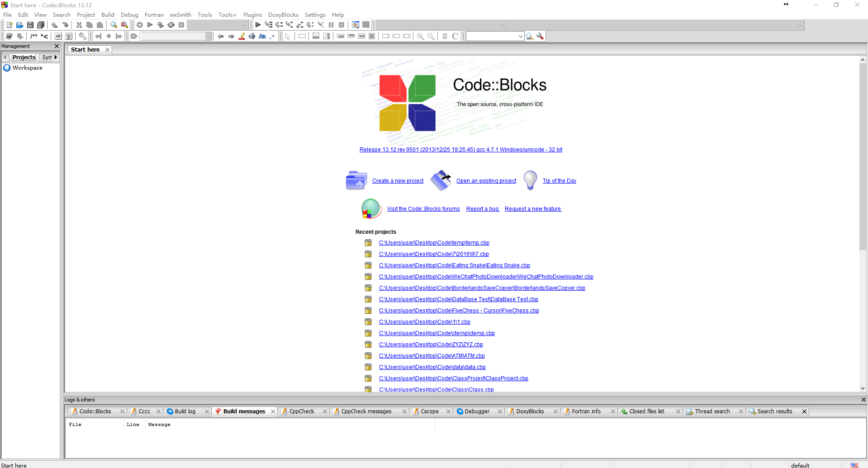868x468 pixels.
Task: Open the thread search expression combo box
Action: click(x=495, y=36)
